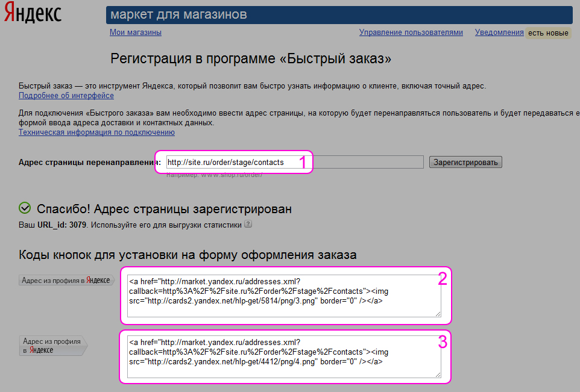
Task: Click the redirect page address input field
Action: click(295, 162)
